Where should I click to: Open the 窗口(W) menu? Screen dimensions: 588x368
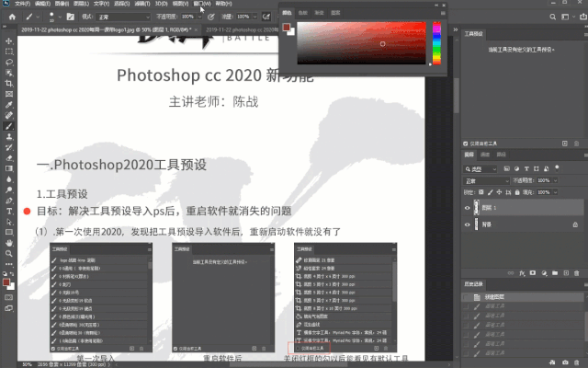coord(202,4)
